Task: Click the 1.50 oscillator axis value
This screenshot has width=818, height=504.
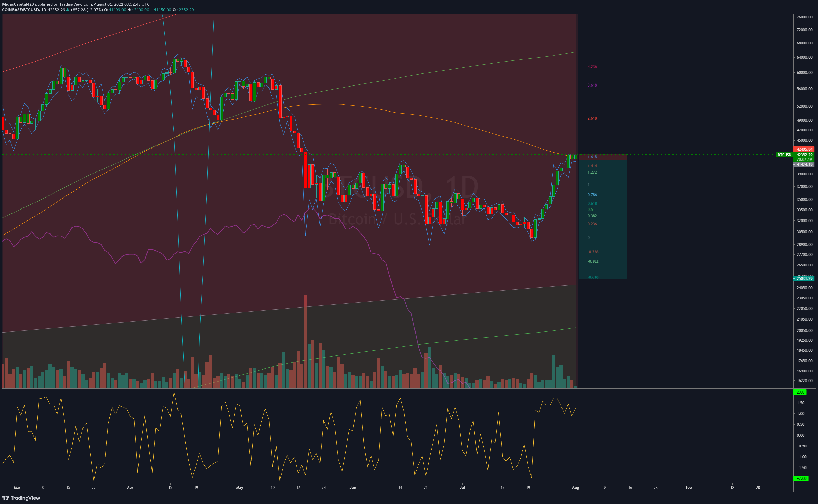Action: (800, 403)
